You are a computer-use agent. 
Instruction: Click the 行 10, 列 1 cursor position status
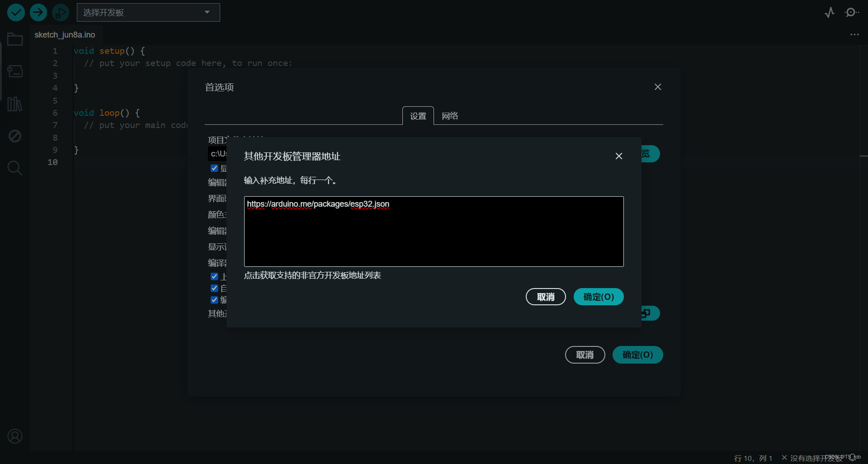click(753, 458)
